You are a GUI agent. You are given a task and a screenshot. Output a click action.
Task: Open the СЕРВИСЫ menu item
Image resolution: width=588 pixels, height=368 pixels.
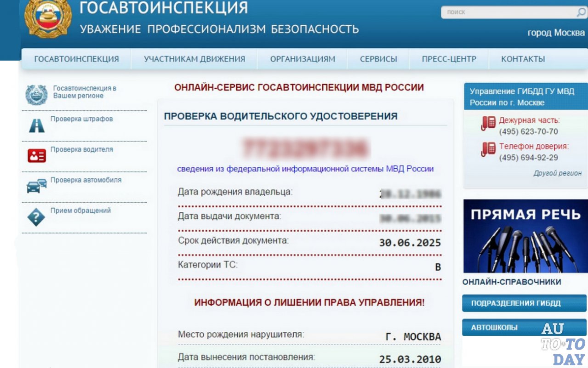(379, 59)
